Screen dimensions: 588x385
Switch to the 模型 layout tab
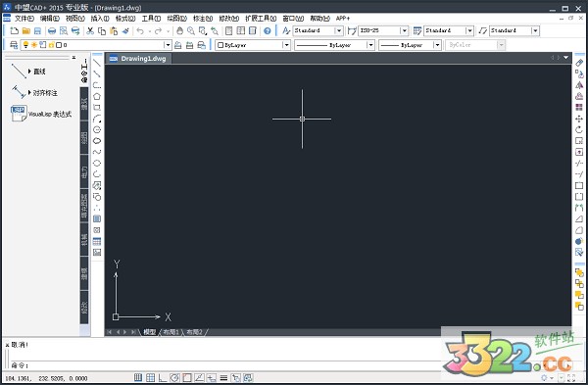click(x=150, y=332)
